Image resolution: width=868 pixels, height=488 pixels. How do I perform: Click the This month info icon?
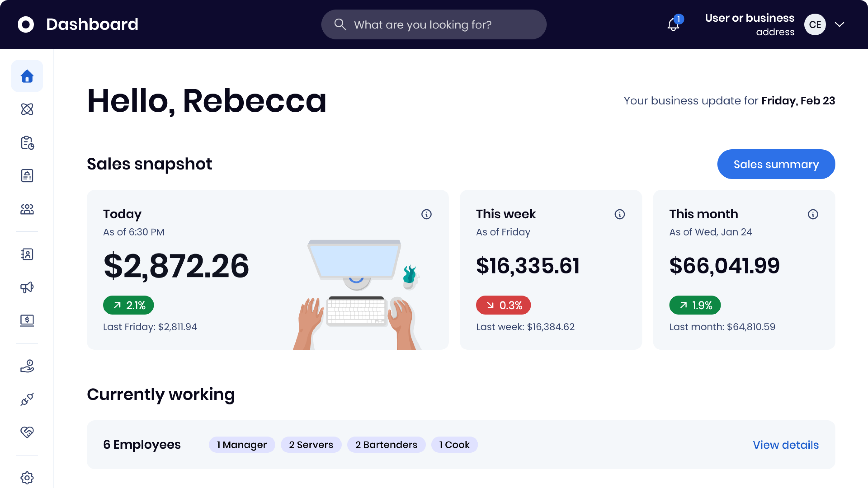point(813,214)
